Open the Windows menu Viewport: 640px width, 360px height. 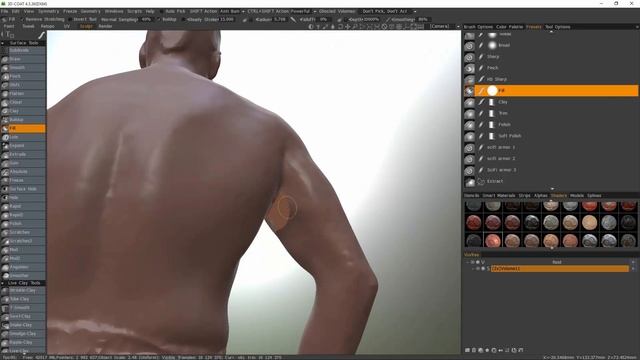tap(114, 11)
